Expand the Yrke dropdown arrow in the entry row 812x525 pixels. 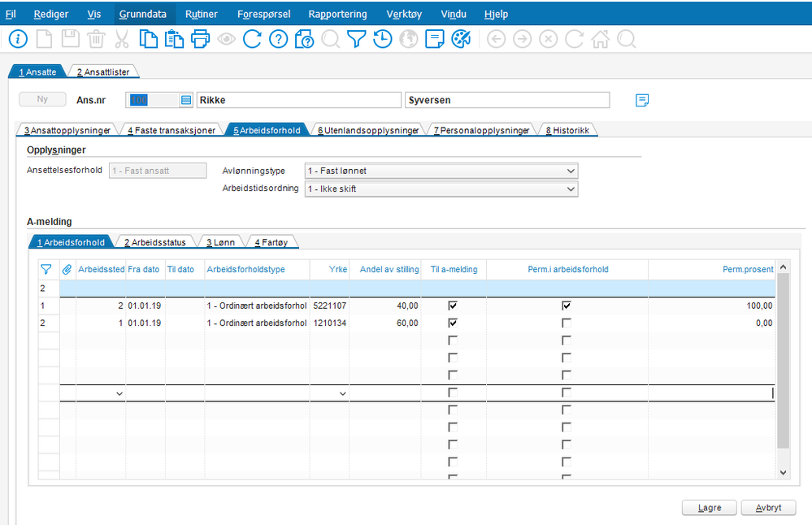pos(342,393)
